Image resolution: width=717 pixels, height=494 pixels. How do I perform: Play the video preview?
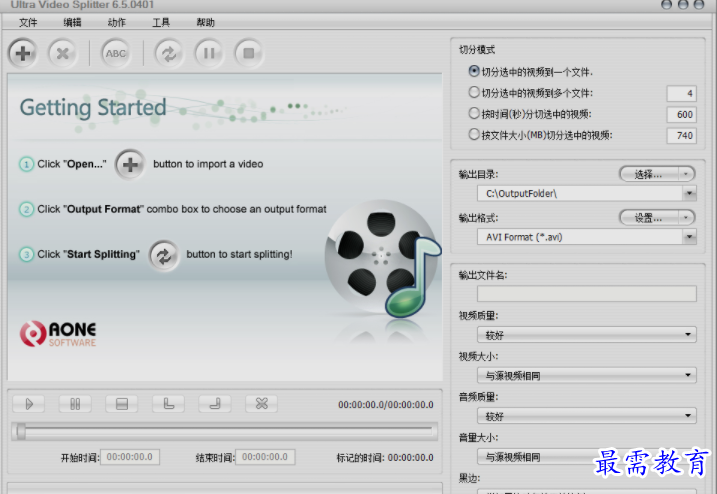29,404
